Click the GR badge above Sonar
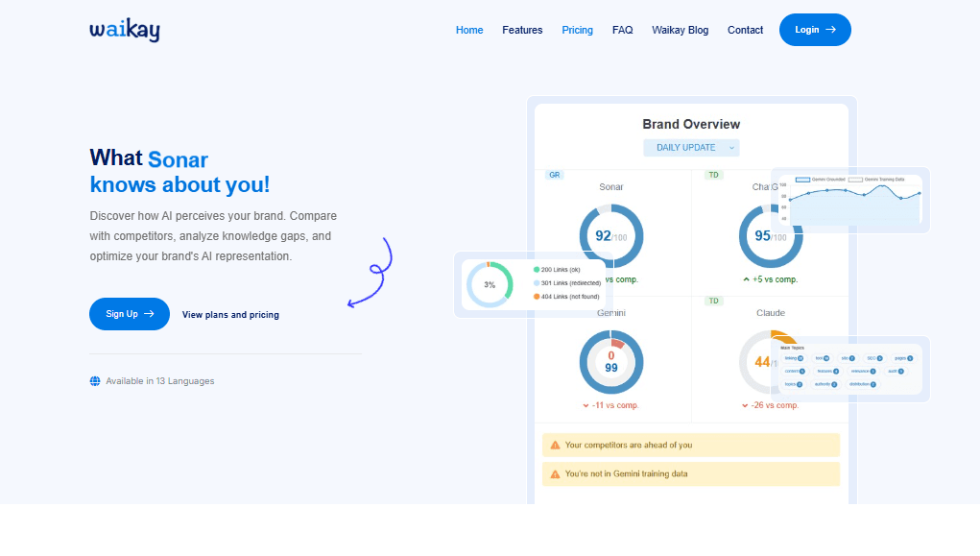The width and height of the screenshot is (980, 556). [555, 175]
